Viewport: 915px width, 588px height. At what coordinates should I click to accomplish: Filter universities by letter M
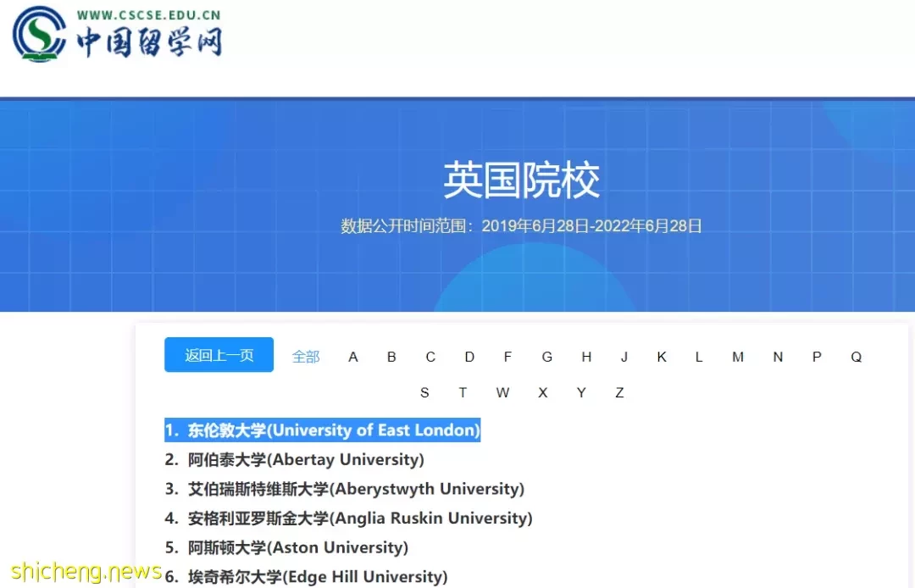(x=738, y=357)
